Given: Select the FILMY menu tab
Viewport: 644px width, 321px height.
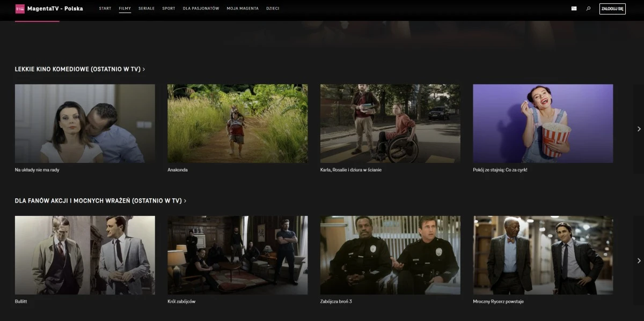Looking at the screenshot, I should 125,9.
